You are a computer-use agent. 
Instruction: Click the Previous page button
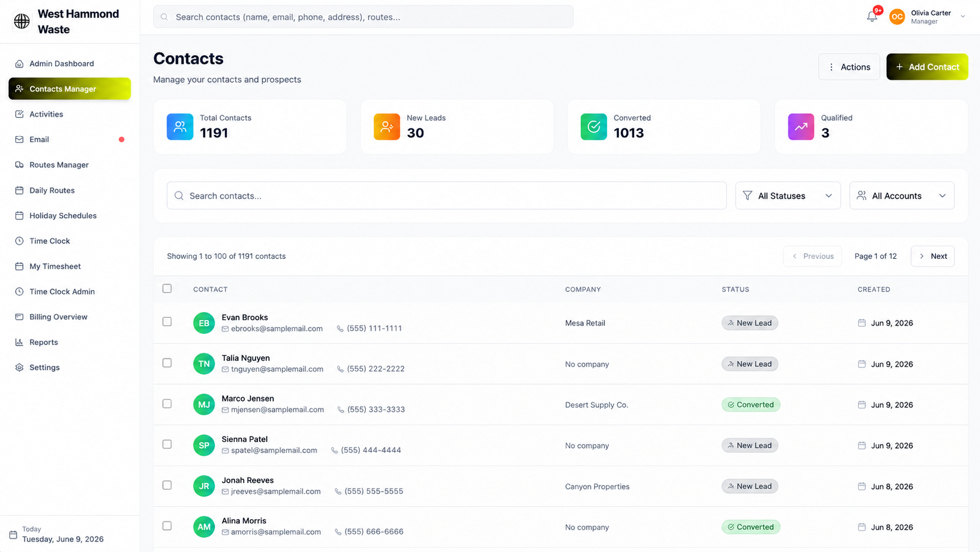(x=812, y=256)
